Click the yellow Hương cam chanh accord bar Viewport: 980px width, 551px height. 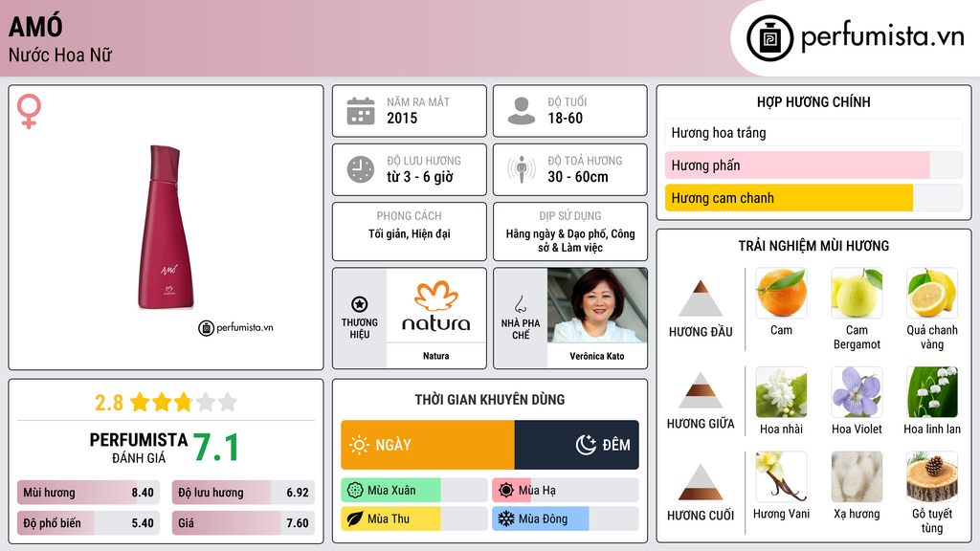point(813,197)
